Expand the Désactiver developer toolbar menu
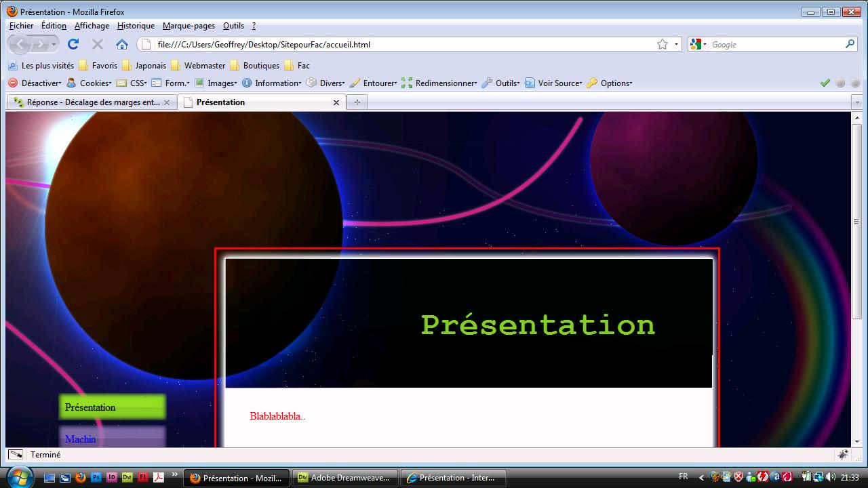 (x=35, y=83)
